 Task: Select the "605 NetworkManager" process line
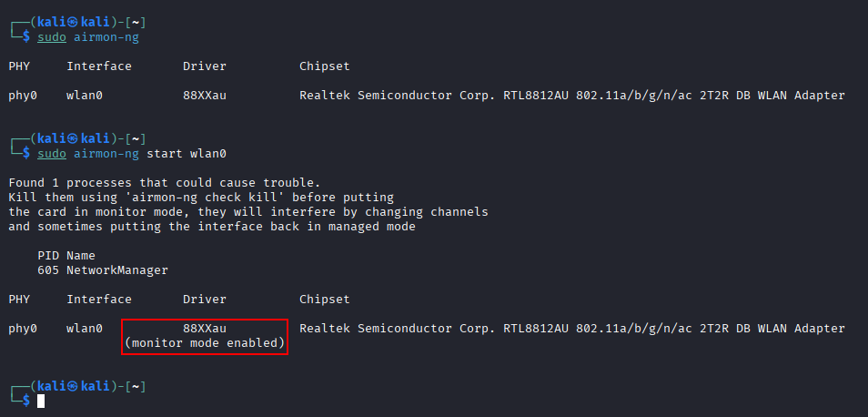pos(102,270)
